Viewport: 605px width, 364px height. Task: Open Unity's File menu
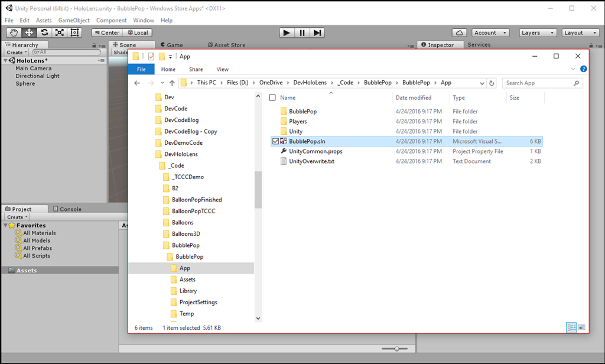coord(9,20)
